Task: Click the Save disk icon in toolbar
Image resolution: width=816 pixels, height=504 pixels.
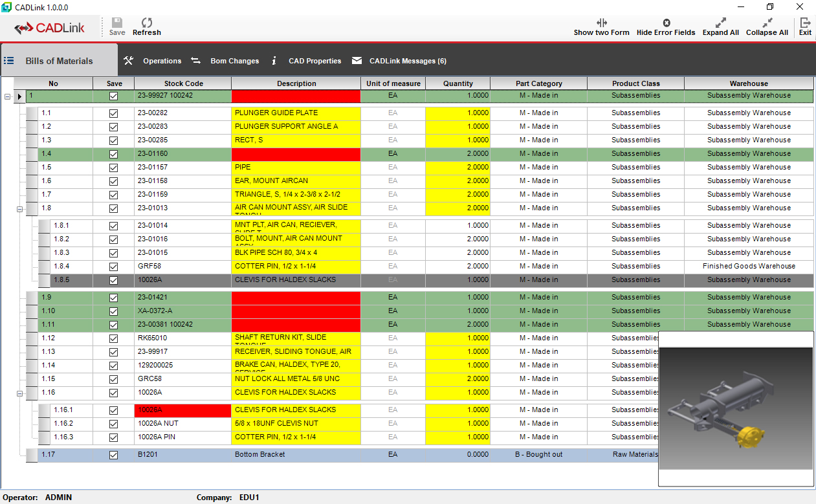Action: click(117, 22)
